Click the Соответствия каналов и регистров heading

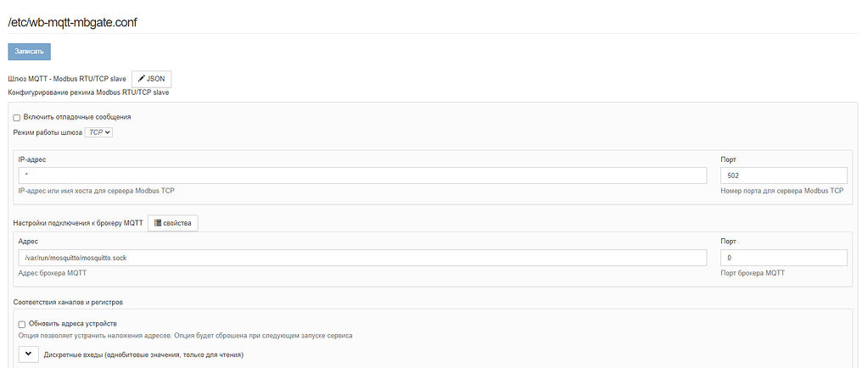click(74, 301)
